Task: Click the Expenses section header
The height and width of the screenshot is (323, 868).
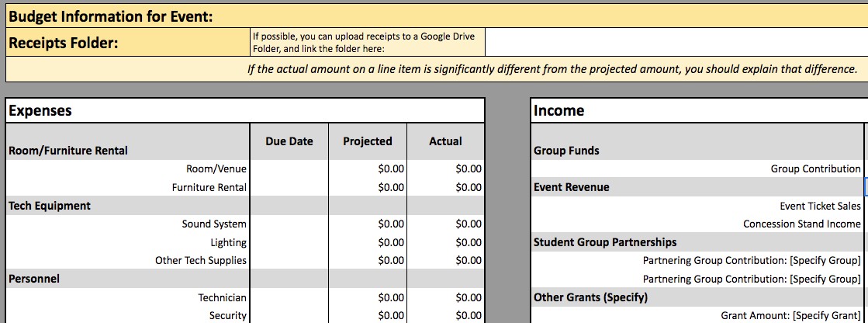Action: pos(40,110)
